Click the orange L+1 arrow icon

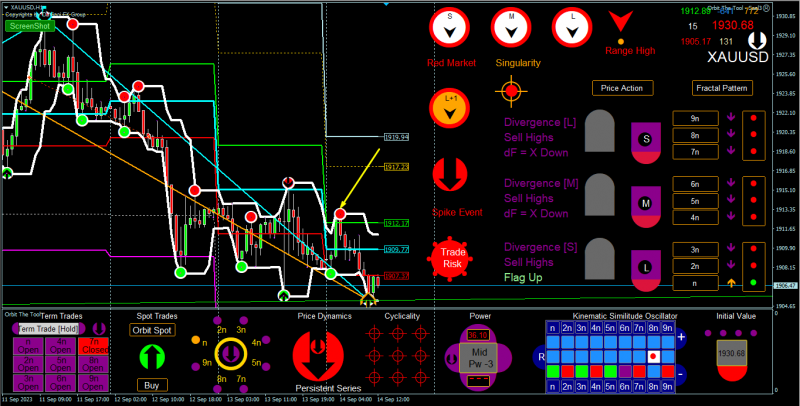coord(449,108)
